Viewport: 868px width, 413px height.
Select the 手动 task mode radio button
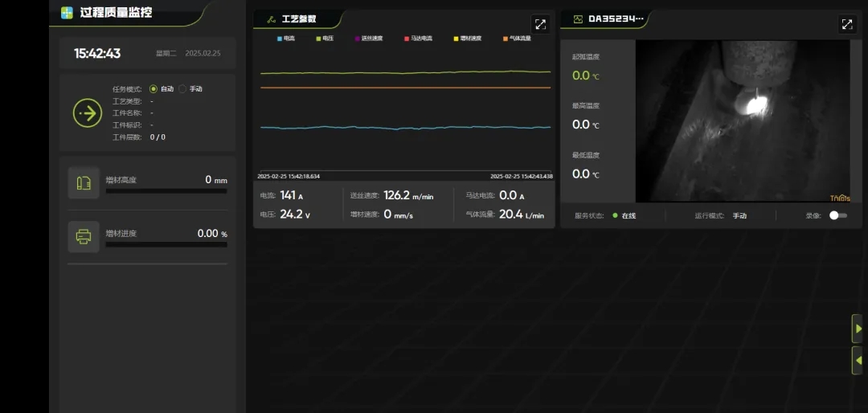click(182, 89)
